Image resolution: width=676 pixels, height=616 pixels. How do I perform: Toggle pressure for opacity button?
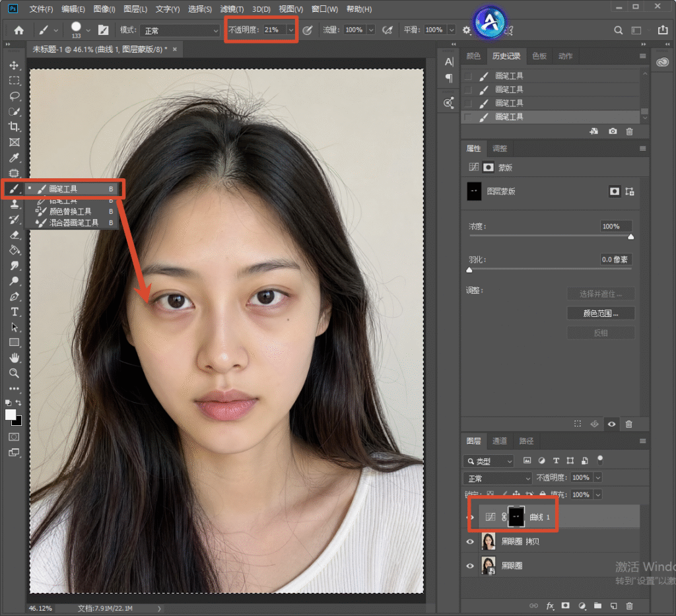(308, 30)
